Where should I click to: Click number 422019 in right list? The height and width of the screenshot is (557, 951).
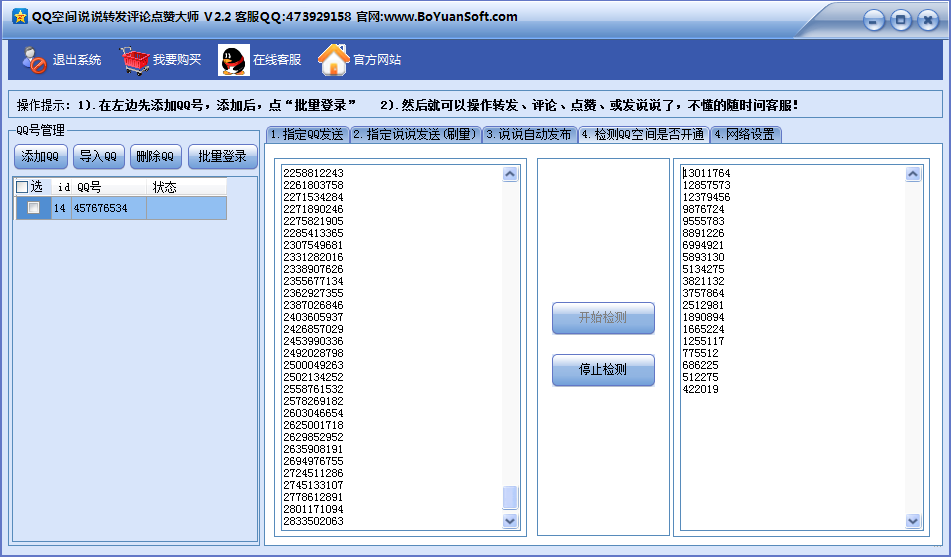[701, 389]
